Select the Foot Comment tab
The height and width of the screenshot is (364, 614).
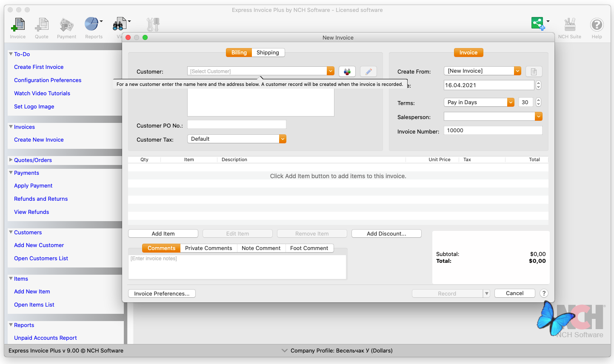[309, 248]
